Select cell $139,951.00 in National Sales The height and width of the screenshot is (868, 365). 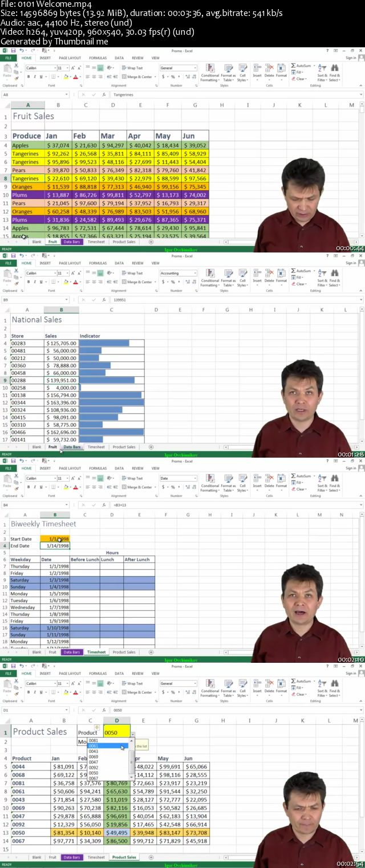[x=61, y=380]
